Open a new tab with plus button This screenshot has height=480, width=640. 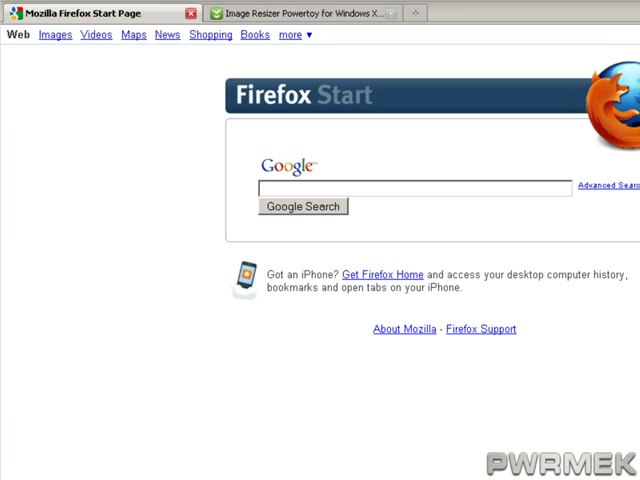coord(416,13)
